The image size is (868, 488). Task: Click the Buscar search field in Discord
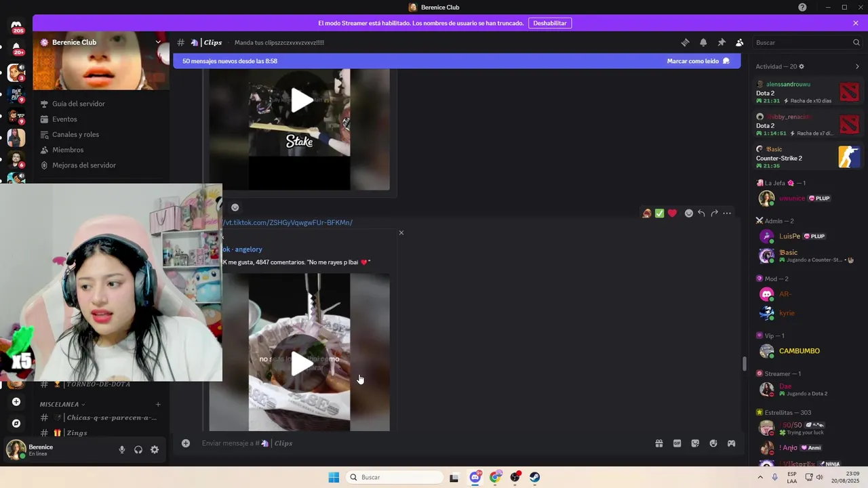tap(806, 42)
